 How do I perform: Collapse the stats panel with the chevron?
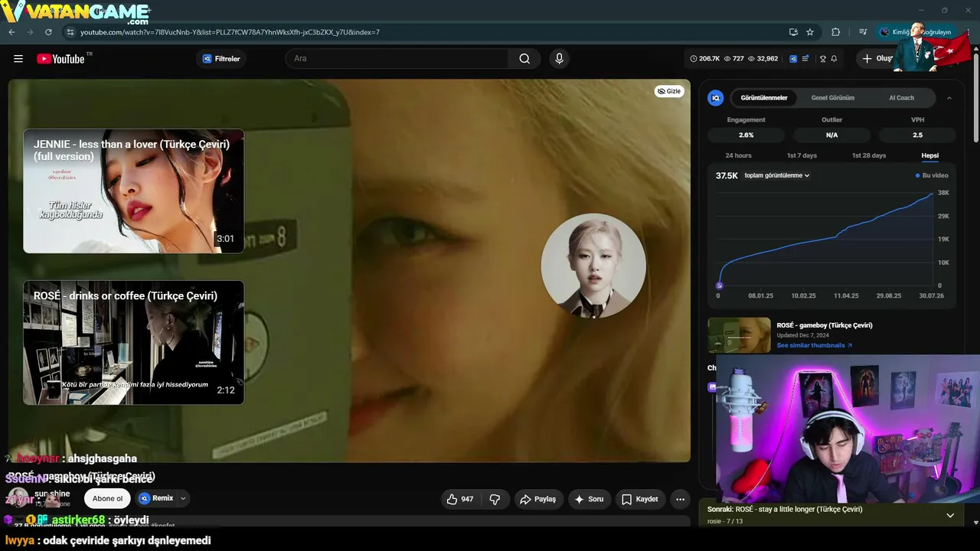(x=949, y=98)
